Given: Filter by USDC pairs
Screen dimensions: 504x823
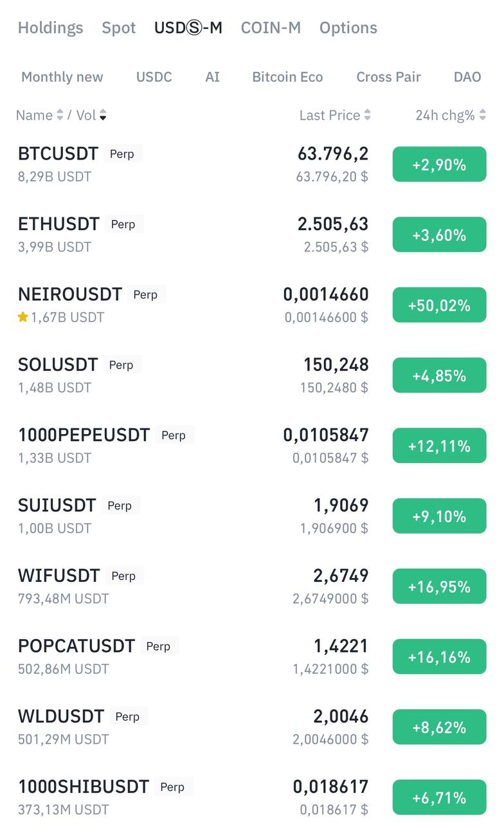Looking at the screenshot, I should (154, 77).
